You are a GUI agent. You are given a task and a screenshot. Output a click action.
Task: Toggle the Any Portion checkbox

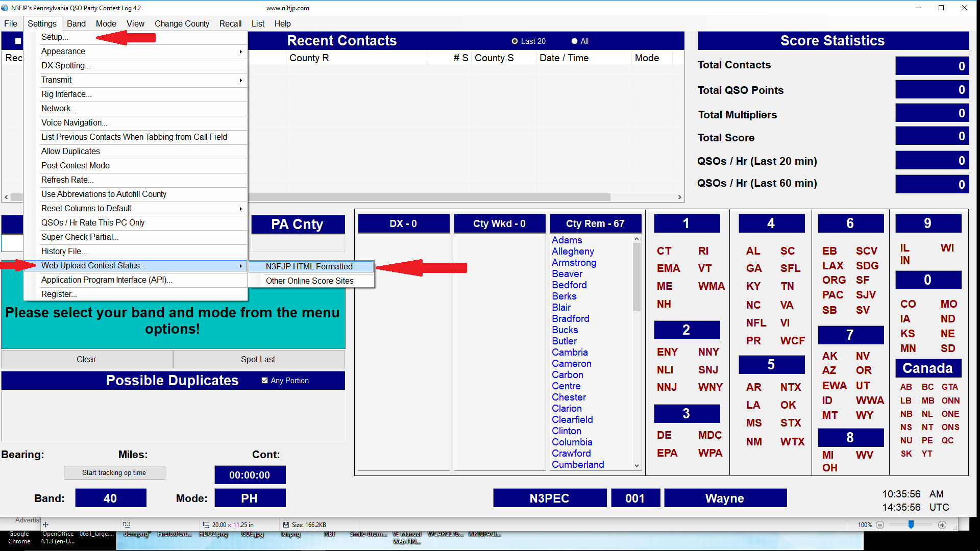264,381
